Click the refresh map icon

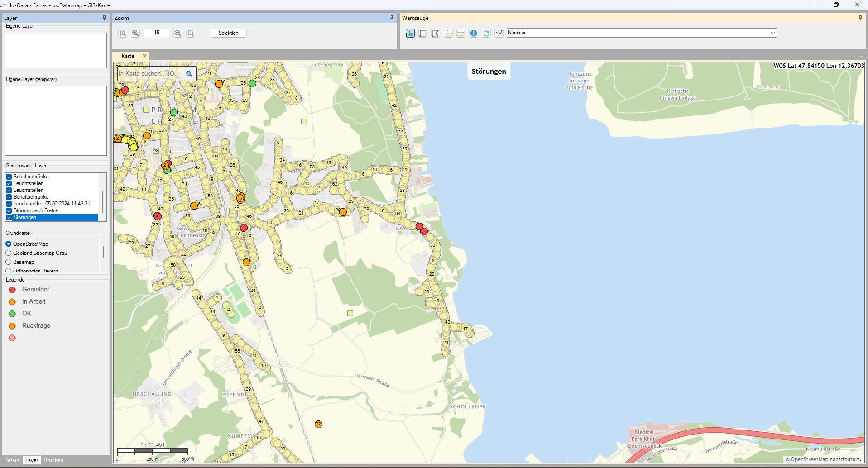486,33
